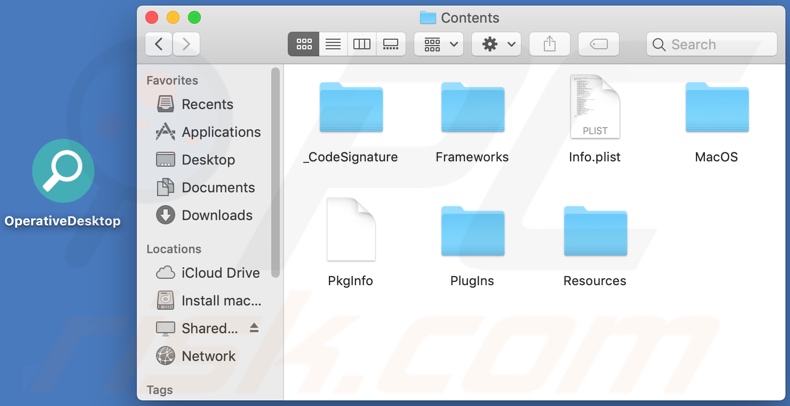Image resolution: width=790 pixels, height=406 pixels.
Task: Select the Resources folder icon
Action: point(595,231)
